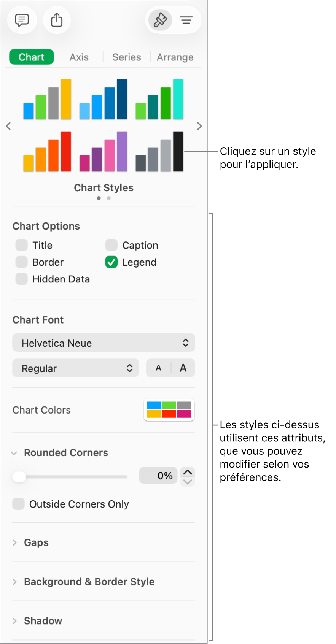The height and width of the screenshot is (644, 336).
Task: Click the second pagination dot under Chart Styles
Action: [109, 198]
